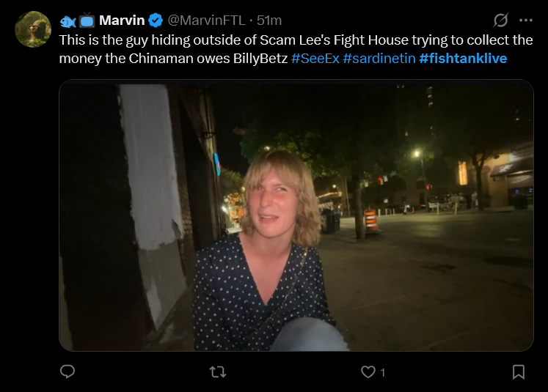Screen dimensions: 548x392
Task: Bookmark this post
Action: (x=519, y=371)
